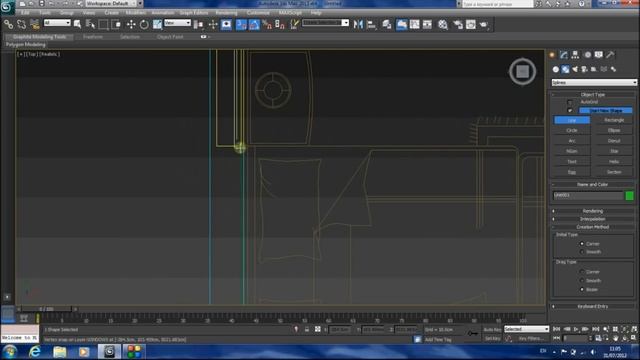Expand the Rendering rollout
Image resolution: width=640 pixels, height=360 pixels.
click(593, 211)
